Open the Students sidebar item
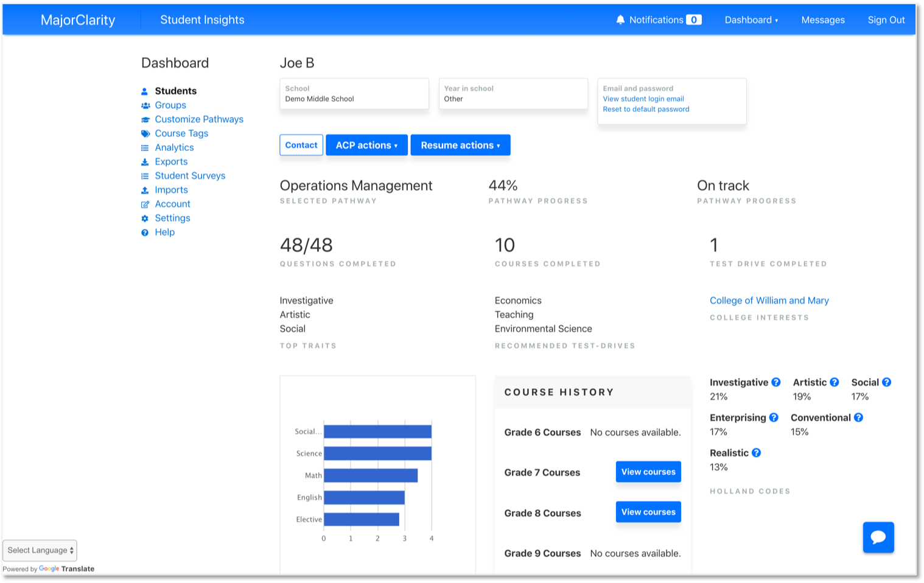Screen dimensions: 924x583 (175, 91)
